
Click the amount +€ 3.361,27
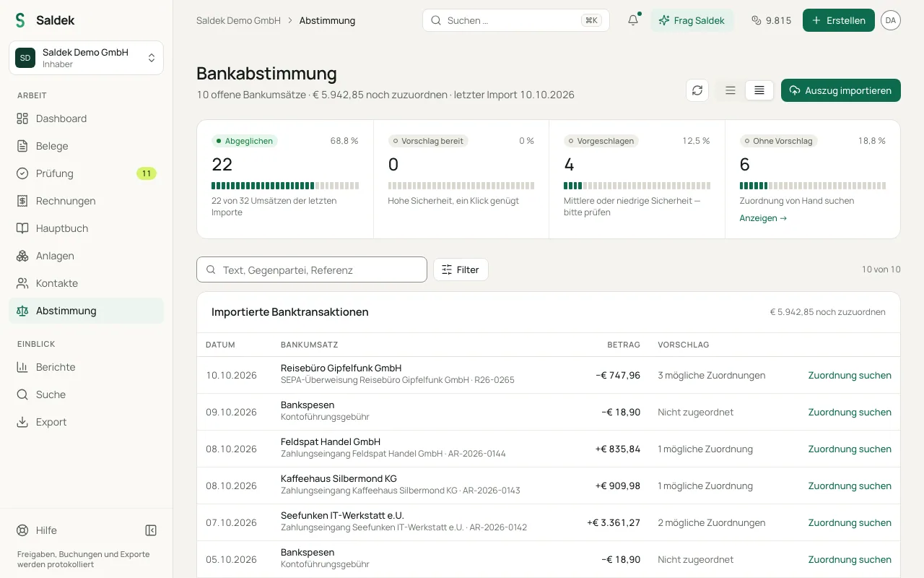(614, 522)
